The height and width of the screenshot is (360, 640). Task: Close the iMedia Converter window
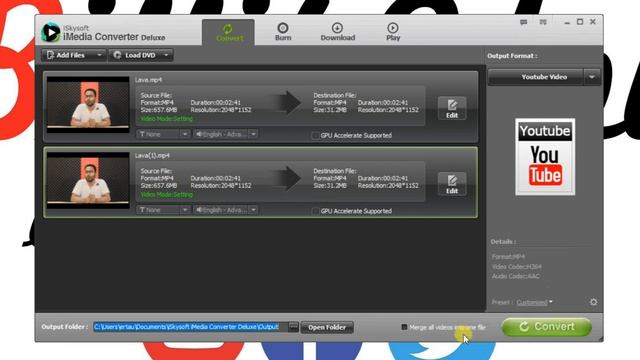(x=593, y=22)
